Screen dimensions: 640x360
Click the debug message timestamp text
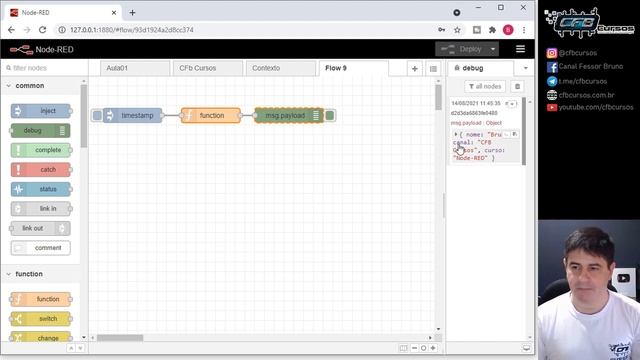[476, 104]
